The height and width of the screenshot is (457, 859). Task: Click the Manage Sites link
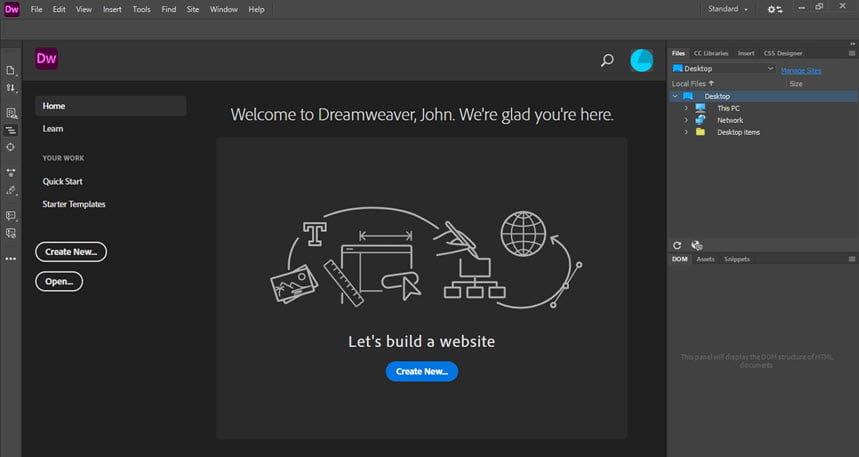tap(801, 70)
